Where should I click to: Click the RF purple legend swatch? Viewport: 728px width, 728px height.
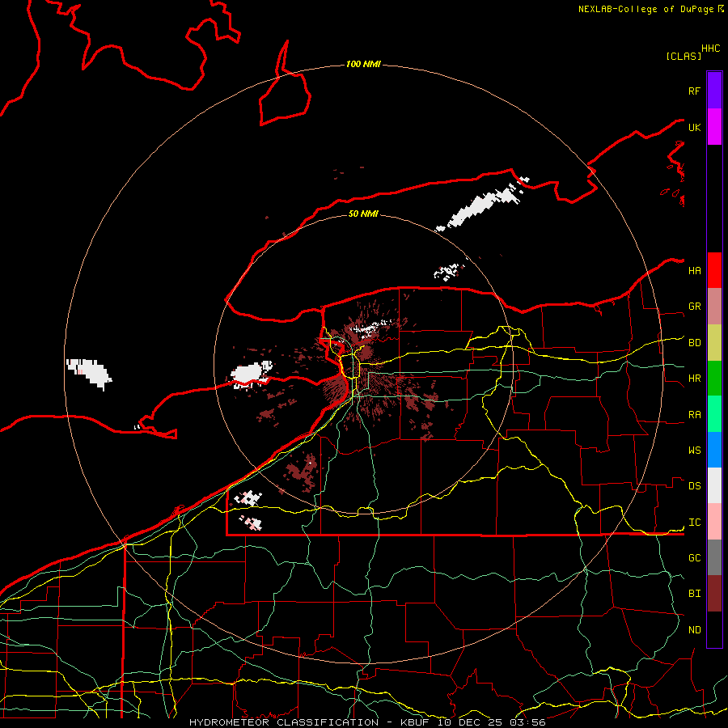pos(714,91)
